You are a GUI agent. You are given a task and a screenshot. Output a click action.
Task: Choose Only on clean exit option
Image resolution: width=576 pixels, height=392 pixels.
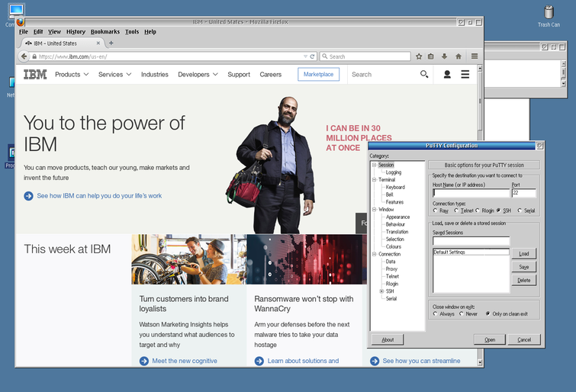coord(488,313)
